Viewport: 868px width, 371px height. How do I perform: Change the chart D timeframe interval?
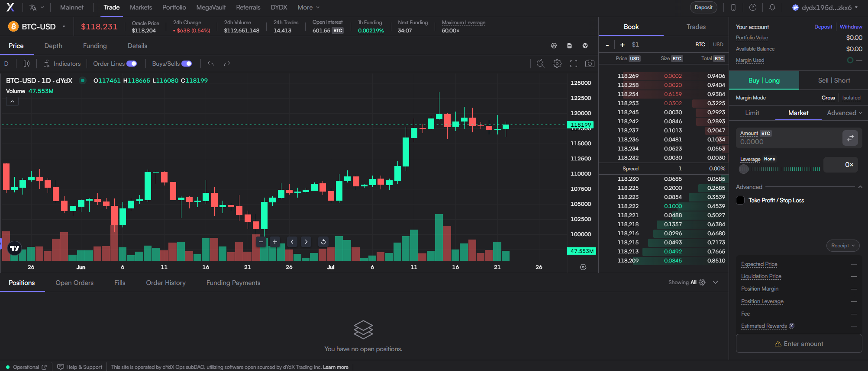coord(6,64)
